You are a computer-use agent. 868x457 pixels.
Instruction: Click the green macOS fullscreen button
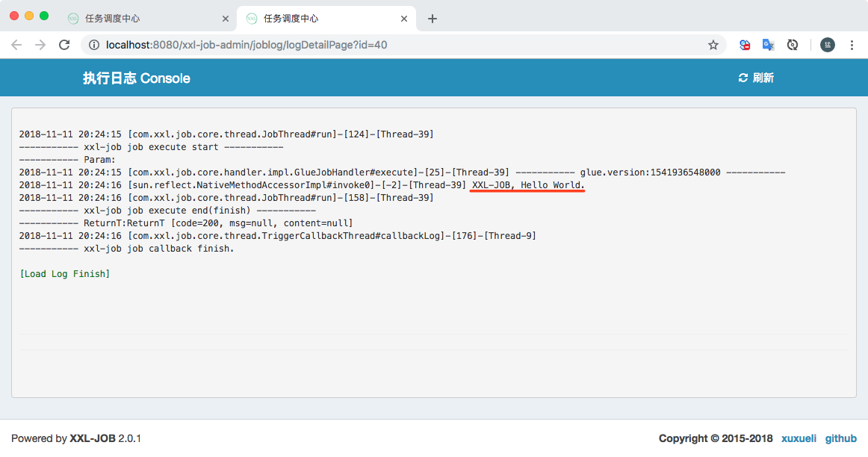point(44,16)
